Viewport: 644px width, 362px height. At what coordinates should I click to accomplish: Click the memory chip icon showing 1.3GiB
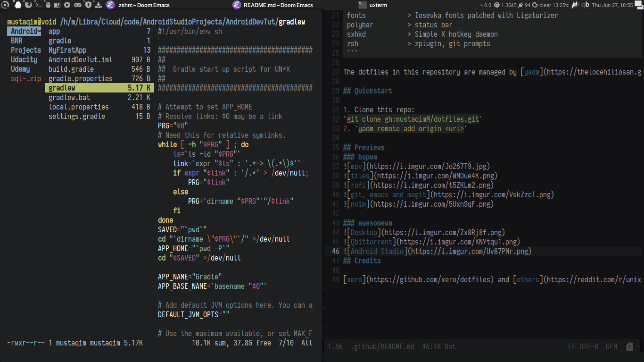tap(496, 5)
